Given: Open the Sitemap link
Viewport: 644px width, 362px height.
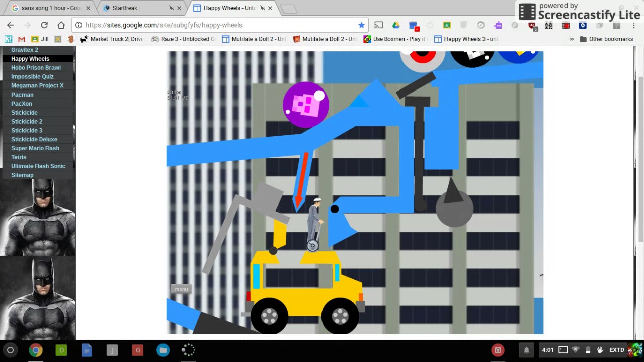Looking at the screenshot, I should click(x=22, y=175).
